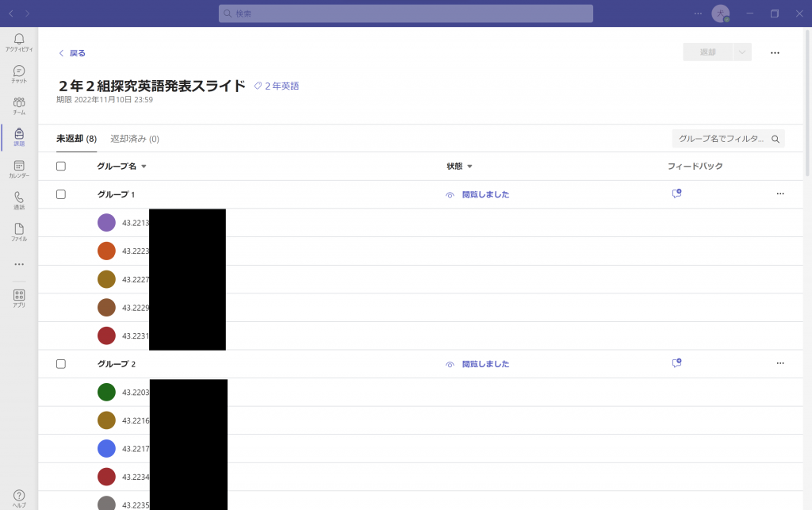This screenshot has width=812, height=510.
Task: Open the 状態 column sort dropdown
Action: [469, 167]
